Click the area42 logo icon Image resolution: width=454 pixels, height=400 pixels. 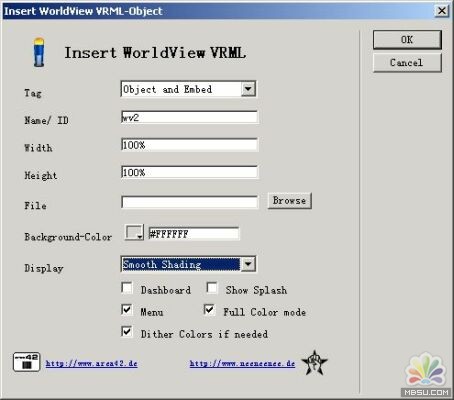[26, 362]
